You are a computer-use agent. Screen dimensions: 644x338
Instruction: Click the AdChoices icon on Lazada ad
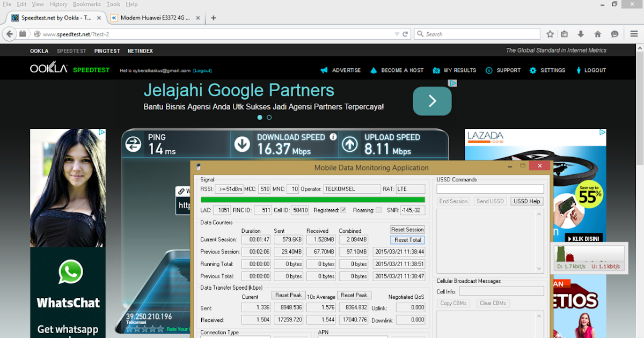tap(602, 132)
